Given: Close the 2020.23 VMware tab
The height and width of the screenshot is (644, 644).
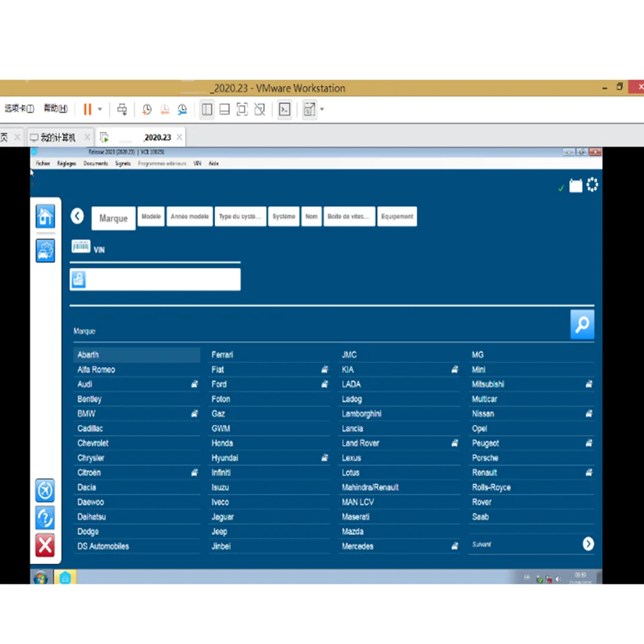Looking at the screenshot, I should 179,137.
